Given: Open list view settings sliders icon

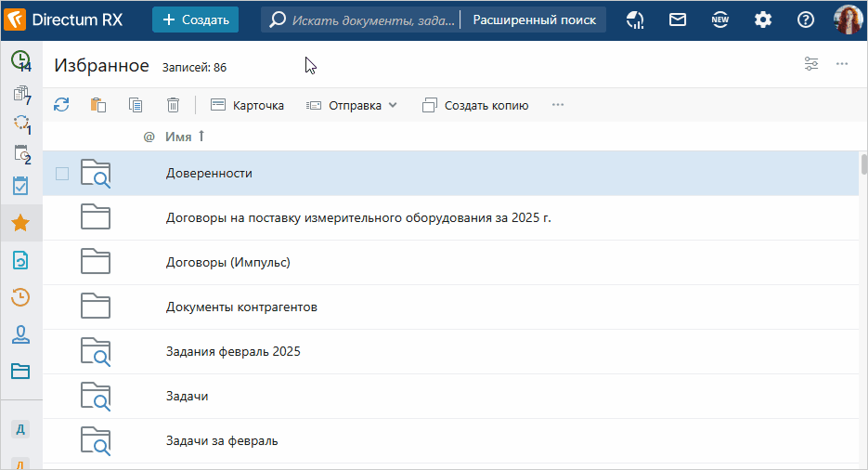Looking at the screenshot, I should 811,64.
